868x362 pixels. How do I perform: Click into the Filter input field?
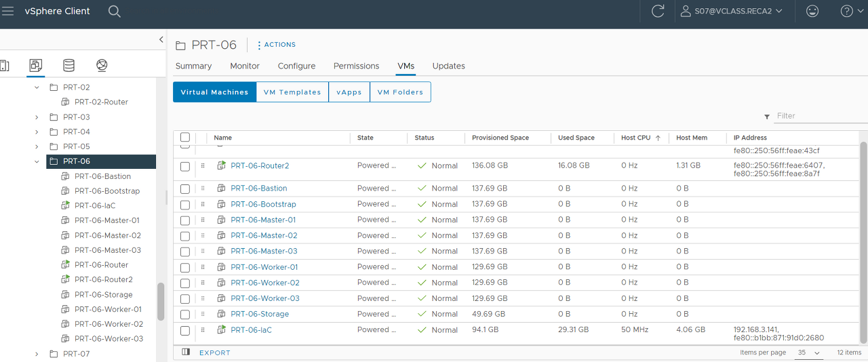[821, 116]
